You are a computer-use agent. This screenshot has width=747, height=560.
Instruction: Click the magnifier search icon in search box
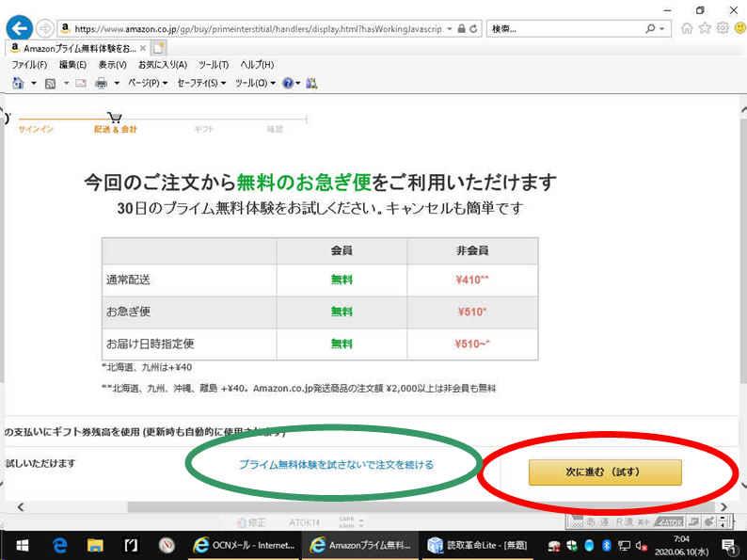(x=650, y=28)
